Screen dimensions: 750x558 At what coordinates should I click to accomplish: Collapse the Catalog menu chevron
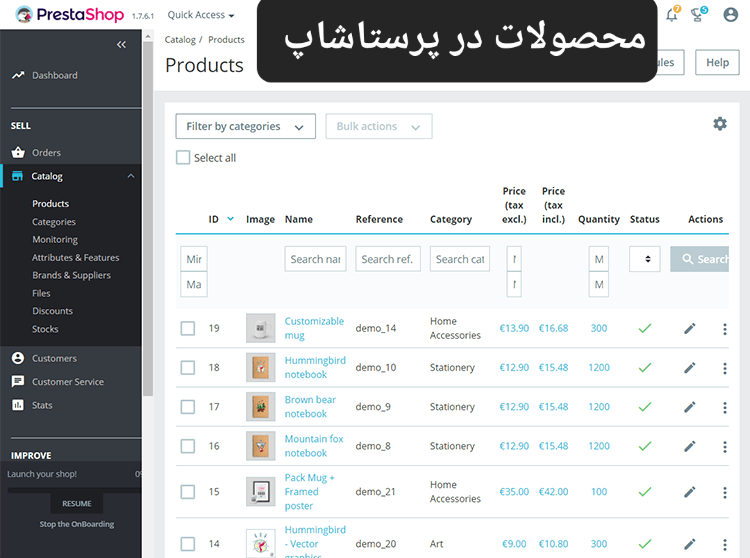[131, 176]
